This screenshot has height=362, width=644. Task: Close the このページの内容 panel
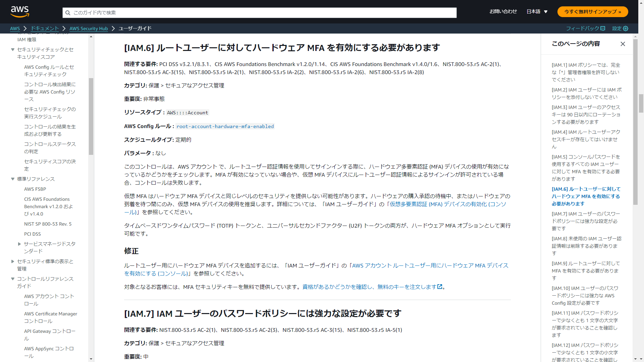pos(623,44)
